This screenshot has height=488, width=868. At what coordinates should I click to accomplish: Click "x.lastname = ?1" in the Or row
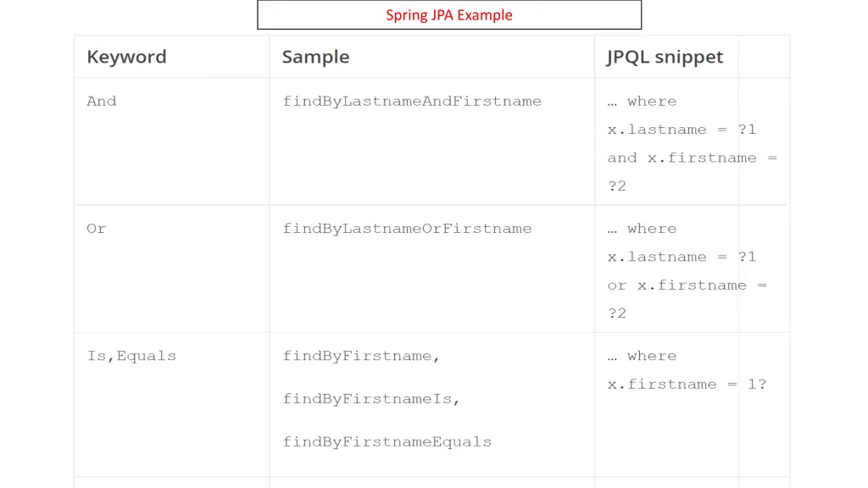coord(682,257)
